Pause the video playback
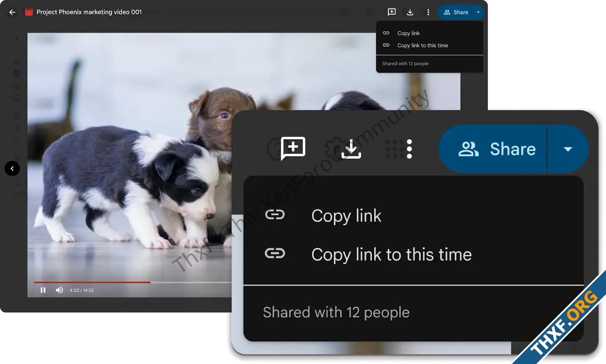This screenshot has width=606, height=364. [43, 290]
